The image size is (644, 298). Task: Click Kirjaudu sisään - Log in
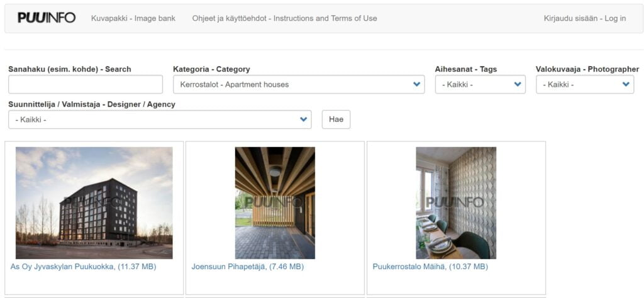pyautogui.click(x=584, y=18)
